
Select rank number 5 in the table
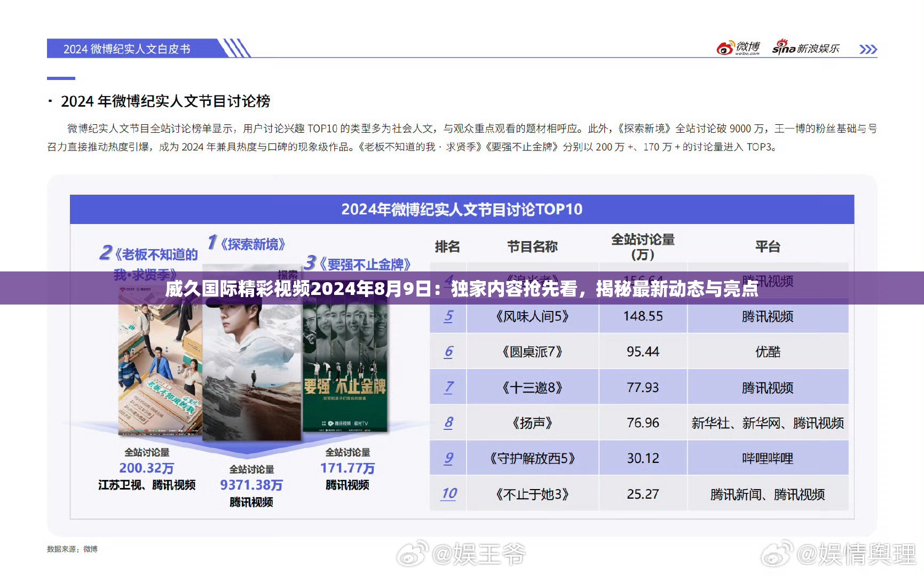click(448, 316)
